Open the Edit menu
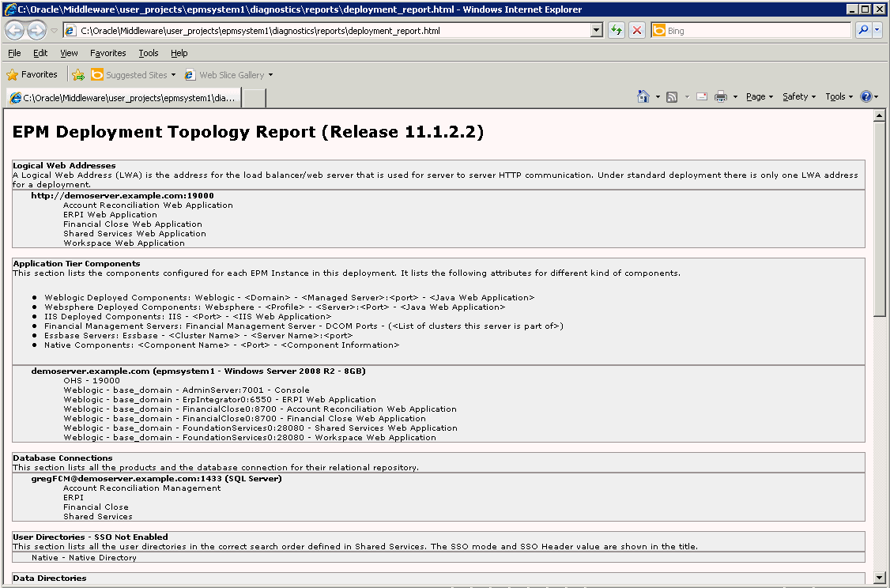The height and width of the screenshot is (588, 890). [40, 53]
